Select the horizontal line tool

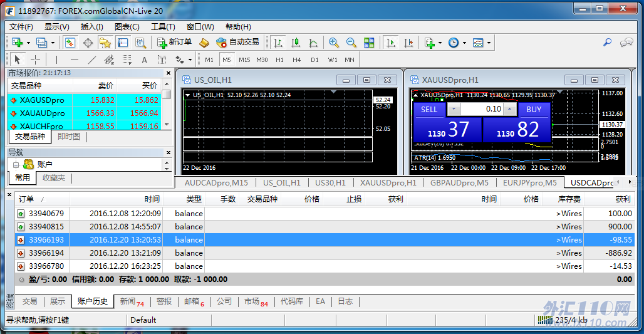75,60
